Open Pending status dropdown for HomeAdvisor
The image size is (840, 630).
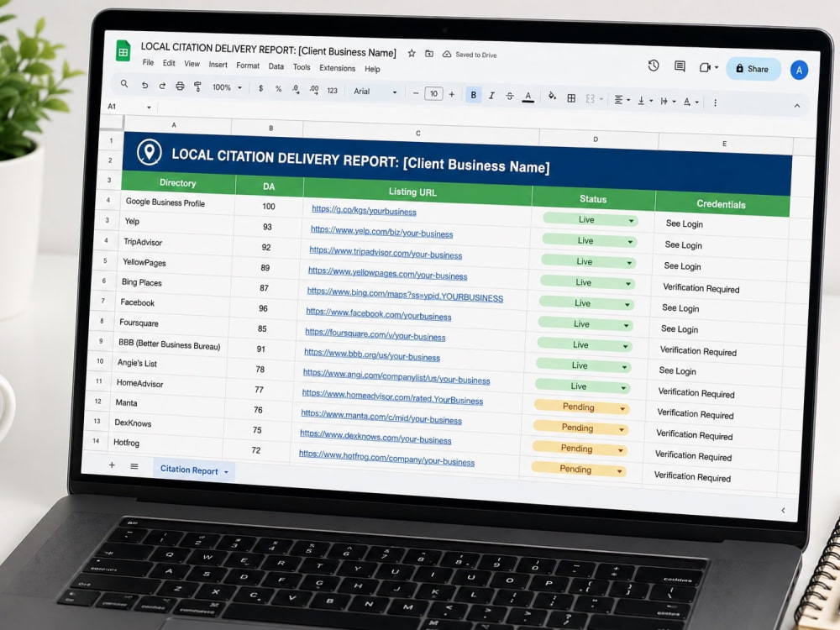[622, 408]
